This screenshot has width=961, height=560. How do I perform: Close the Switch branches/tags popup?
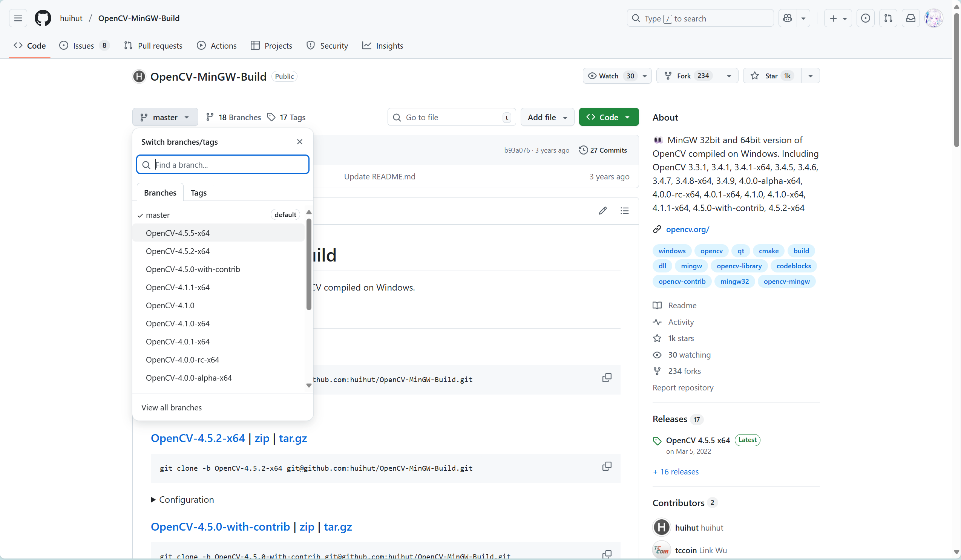tap(300, 142)
